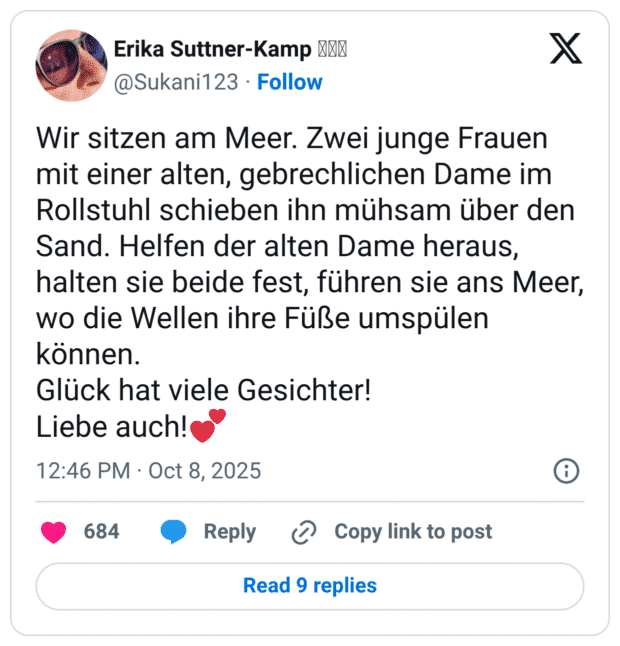620x646 pixels.
Task: Click the X logo
Action: 566,48
